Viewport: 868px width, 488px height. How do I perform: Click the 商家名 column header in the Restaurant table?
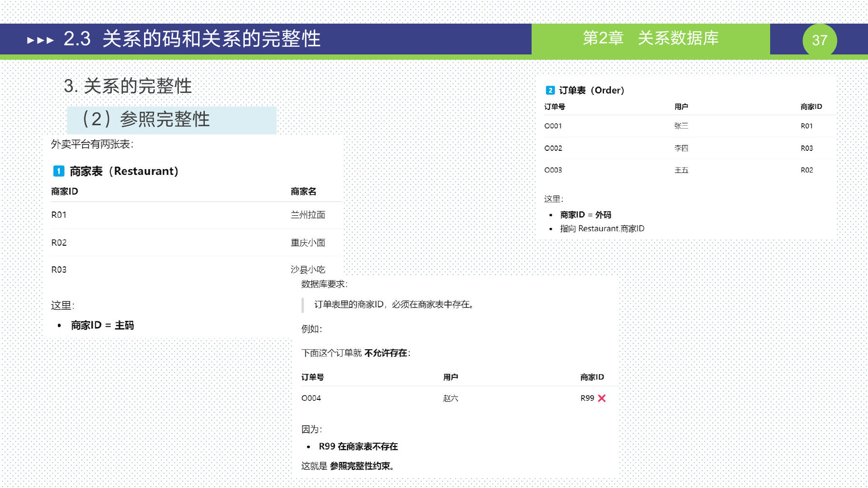point(304,191)
